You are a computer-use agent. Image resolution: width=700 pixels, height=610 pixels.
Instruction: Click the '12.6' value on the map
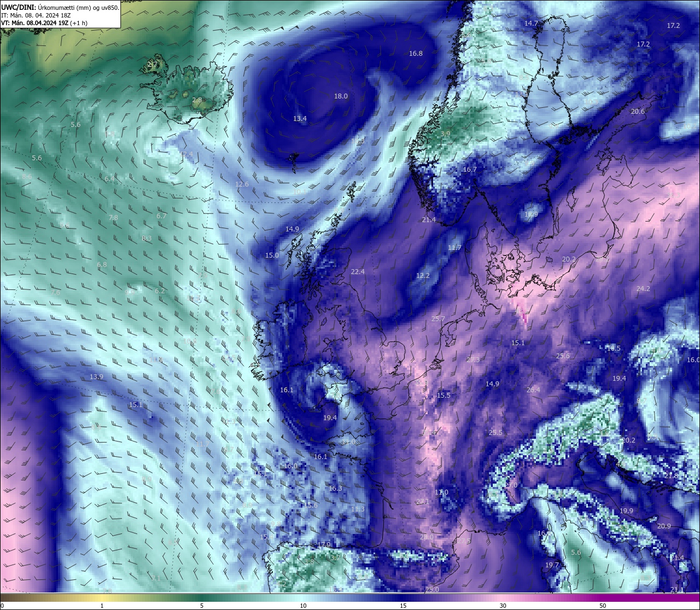242,184
